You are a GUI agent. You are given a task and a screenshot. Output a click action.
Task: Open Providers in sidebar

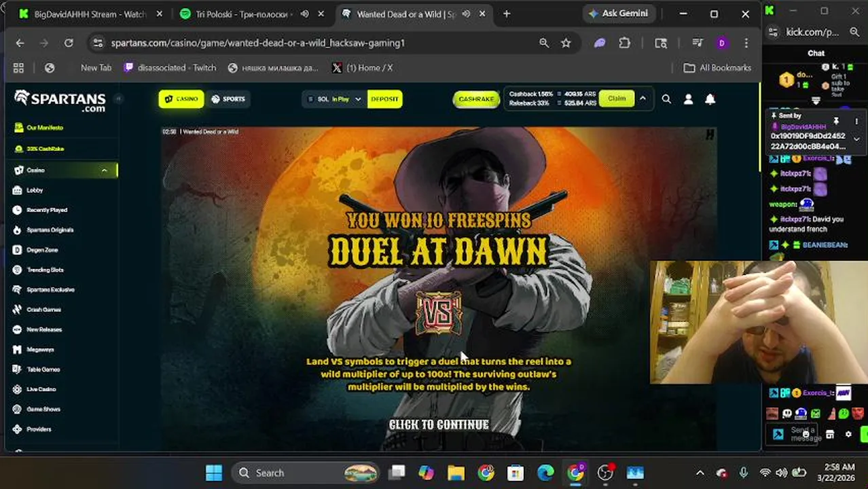[x=39, y=429]
